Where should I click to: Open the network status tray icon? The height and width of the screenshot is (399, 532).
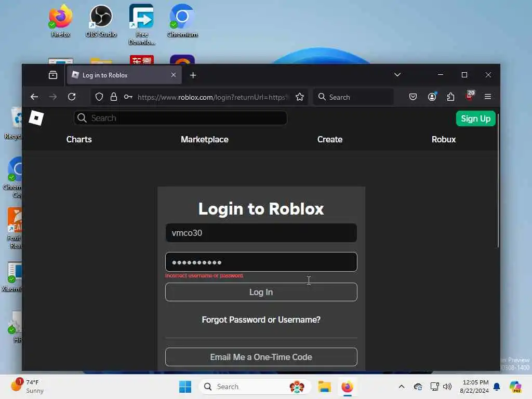pyautogui.click(x=435, y=387)
